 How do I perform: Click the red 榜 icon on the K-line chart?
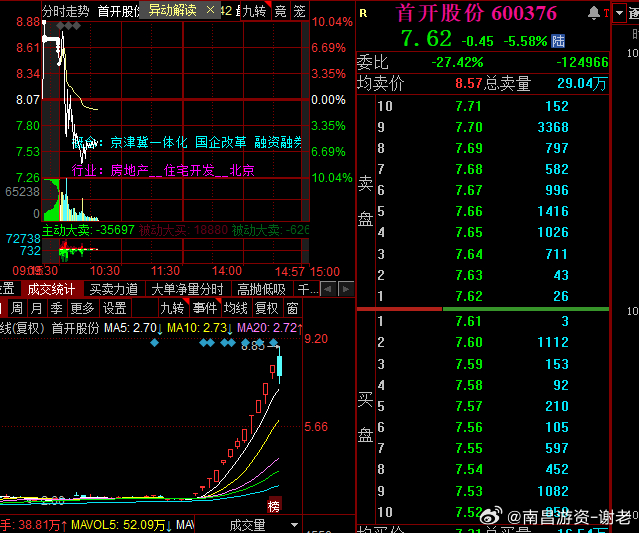point(274,506)
